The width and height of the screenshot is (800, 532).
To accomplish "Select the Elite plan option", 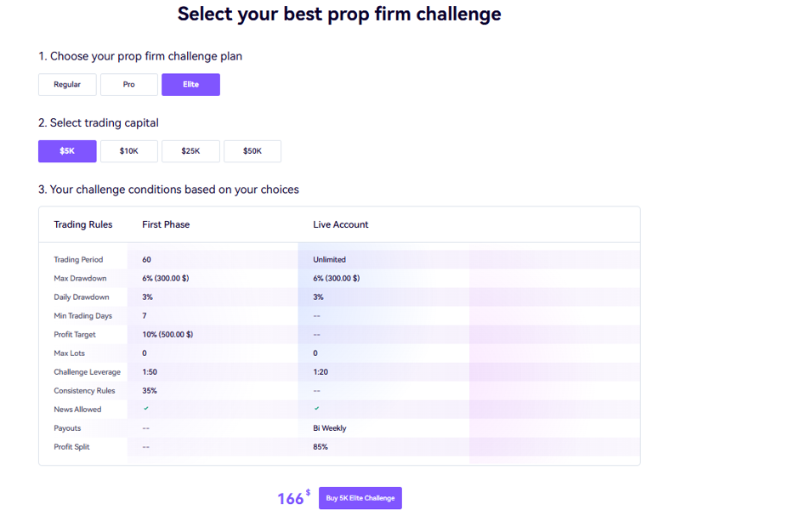I will pos(190,85).
